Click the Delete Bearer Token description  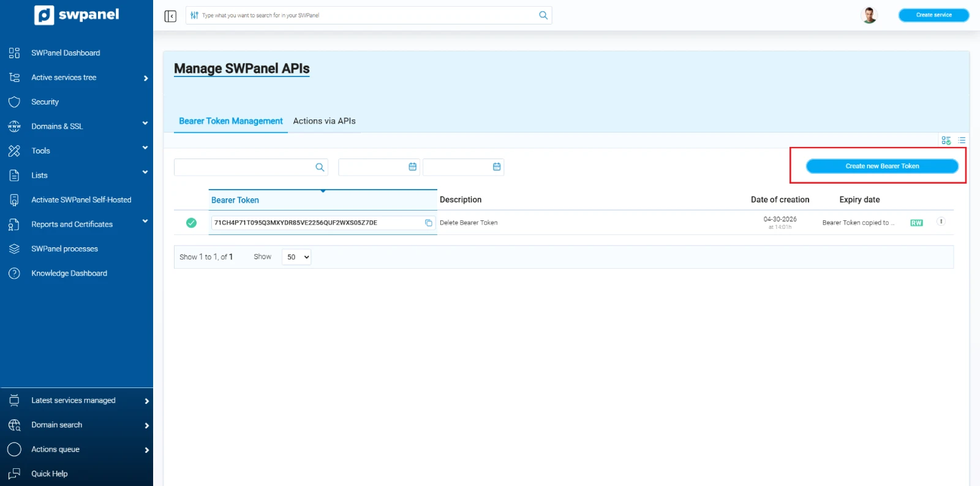(469, 223)
